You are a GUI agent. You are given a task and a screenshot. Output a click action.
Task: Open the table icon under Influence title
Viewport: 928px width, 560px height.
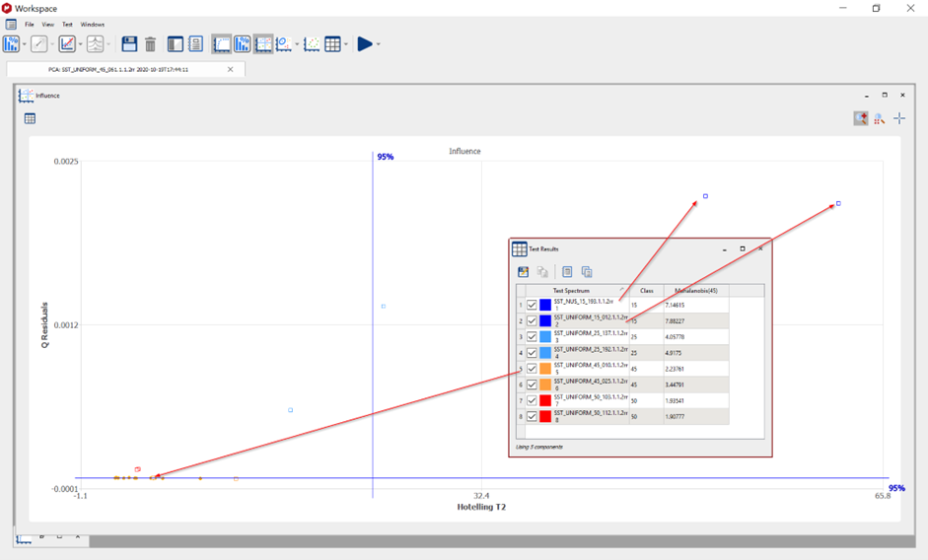pos(31,118)
